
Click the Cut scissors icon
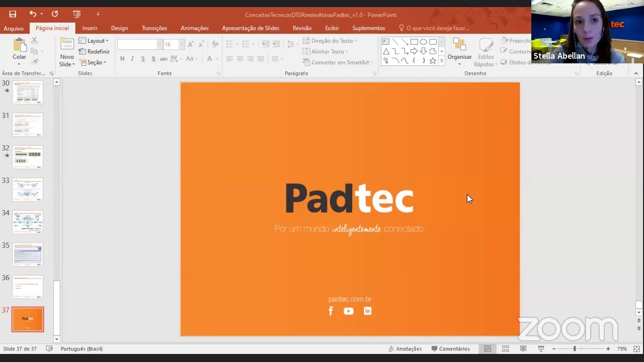pos(35,41)
